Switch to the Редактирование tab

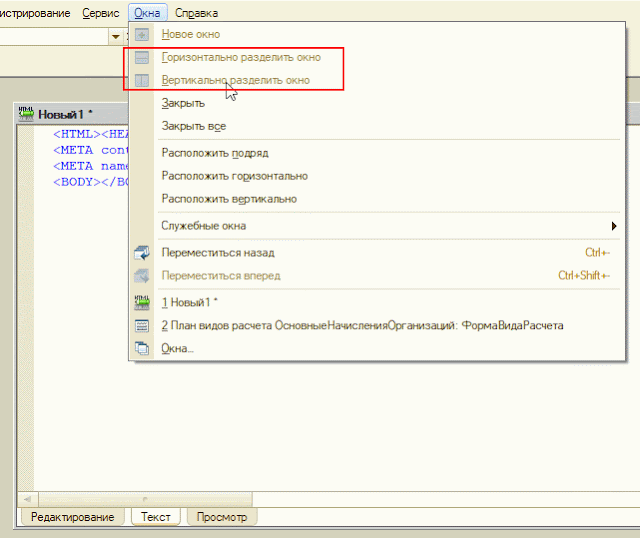pyautogui.click(x=73, y=517)
